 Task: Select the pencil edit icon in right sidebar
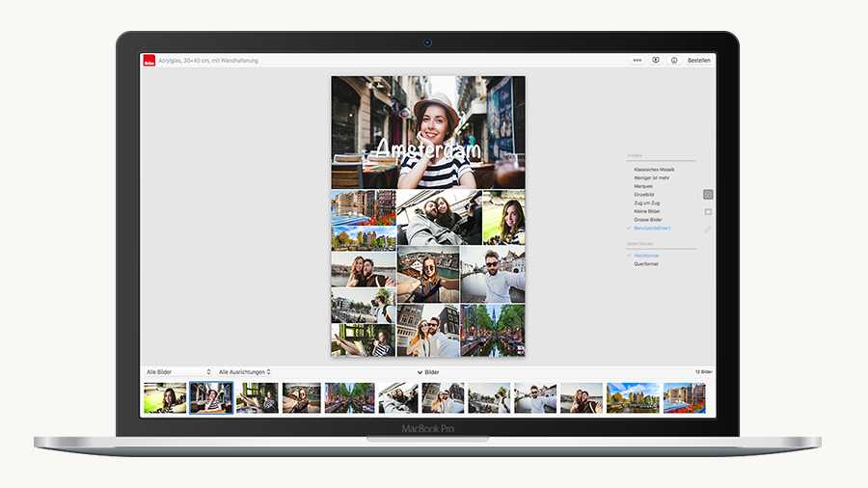tap(708, 229)
